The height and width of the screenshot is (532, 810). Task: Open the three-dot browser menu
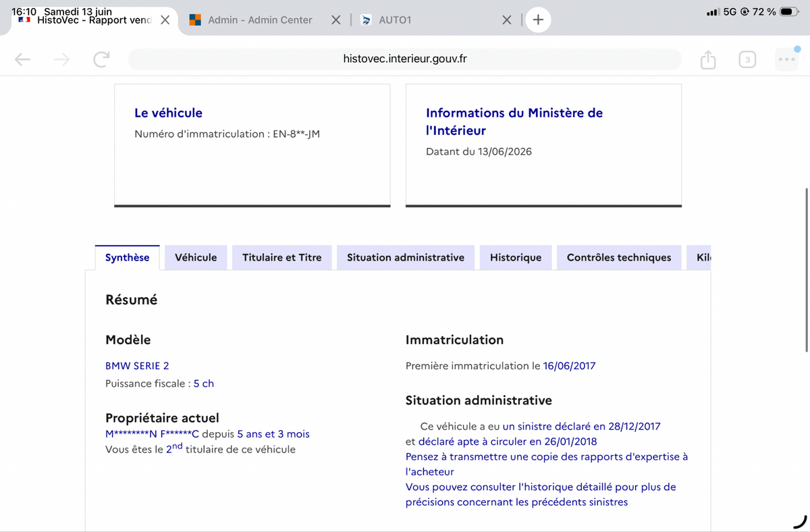[x=786, y=60]
